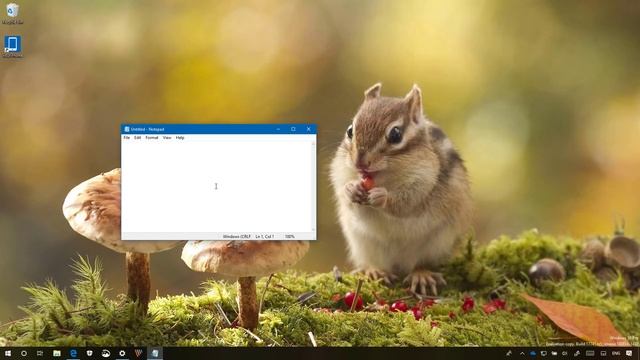Click the vertical scrollbar up arrow in Notepad
The height and width of the screenshot is (360, 640).
click(313, 144)
